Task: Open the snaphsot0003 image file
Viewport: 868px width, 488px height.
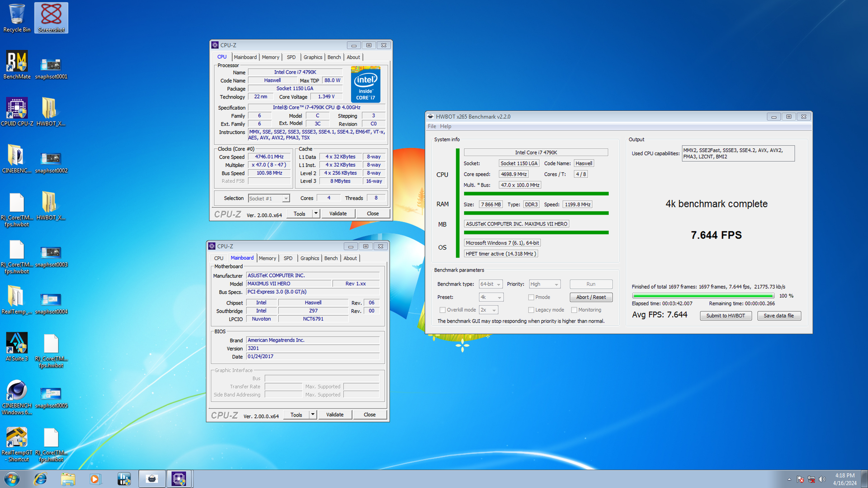Action: [x=51, y=257]
